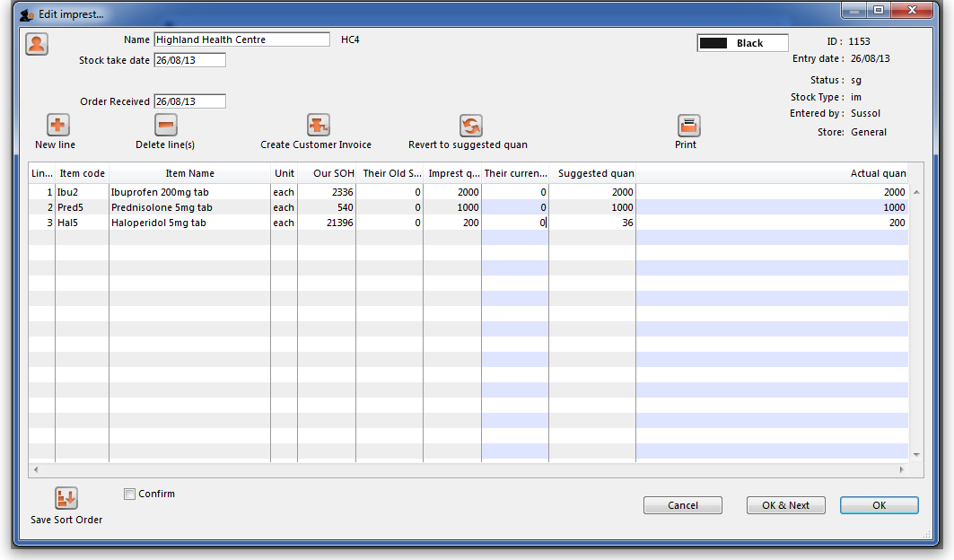The height and width of the screenshot is (560, 954).
Task: Click the Name field with Highland Health Centre
Action: tap(241, 39)
